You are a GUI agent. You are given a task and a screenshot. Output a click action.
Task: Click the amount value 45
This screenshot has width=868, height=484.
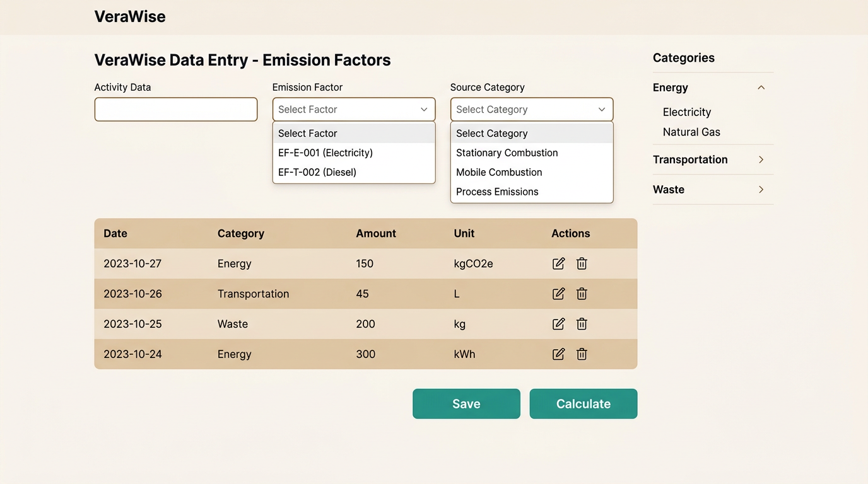[362, 294]
